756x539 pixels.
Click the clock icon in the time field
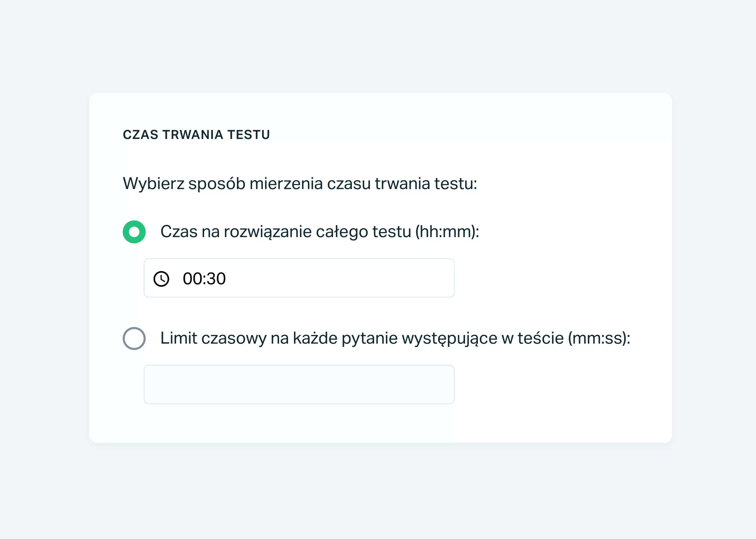161,278
